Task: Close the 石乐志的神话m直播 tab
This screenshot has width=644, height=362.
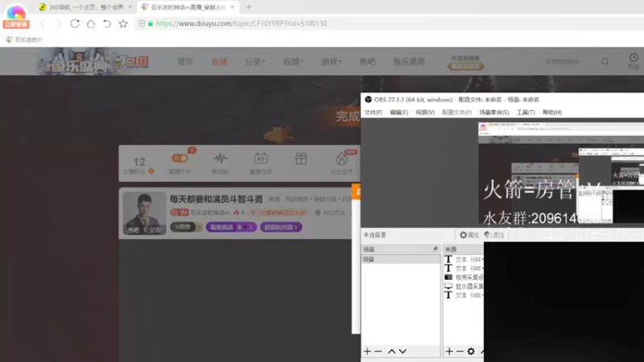Action: coord(232,7)
